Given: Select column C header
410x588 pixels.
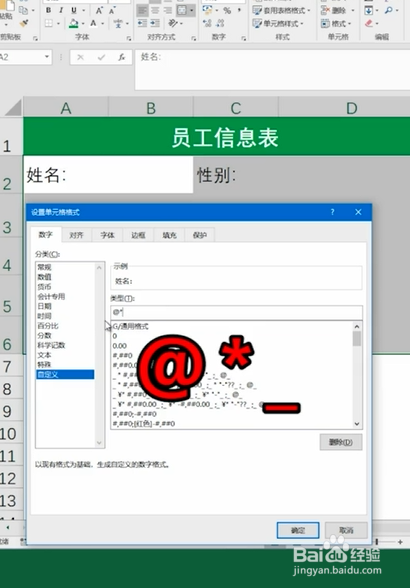Looking at the screenshot, I should click(x=236, y=108).
